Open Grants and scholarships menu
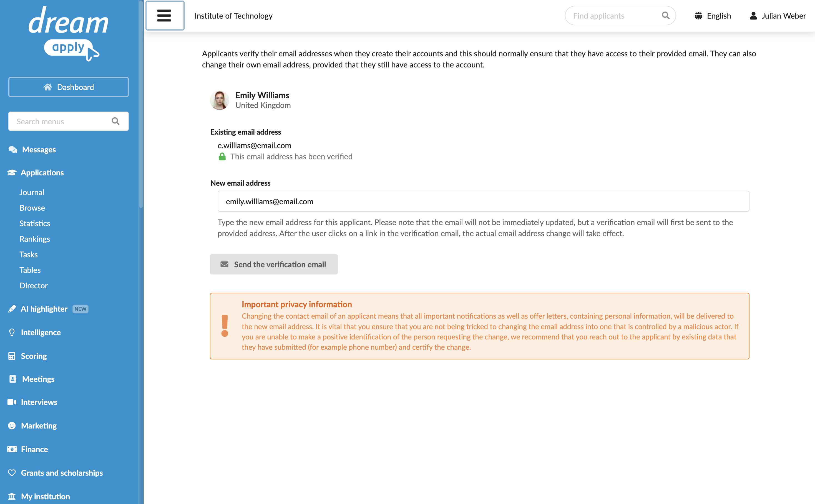This screenshot has height=504, width=815. [x=62, y=473]
